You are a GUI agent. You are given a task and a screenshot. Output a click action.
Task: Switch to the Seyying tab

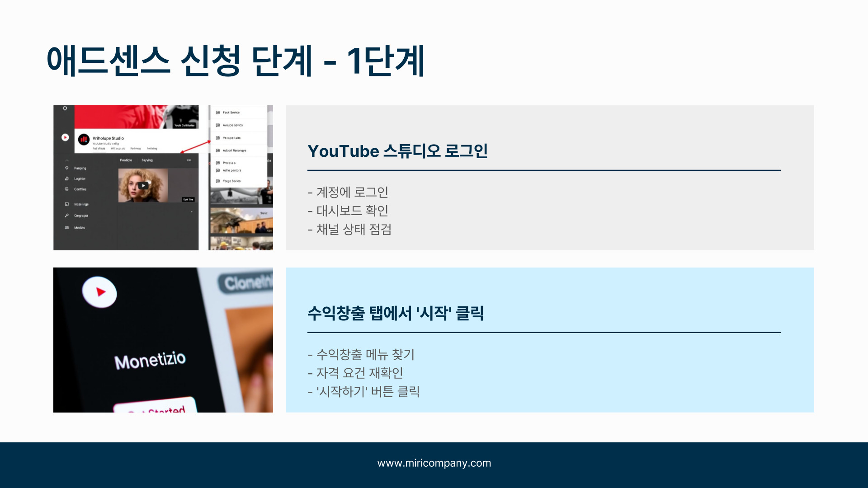click(x=147, y=160)
